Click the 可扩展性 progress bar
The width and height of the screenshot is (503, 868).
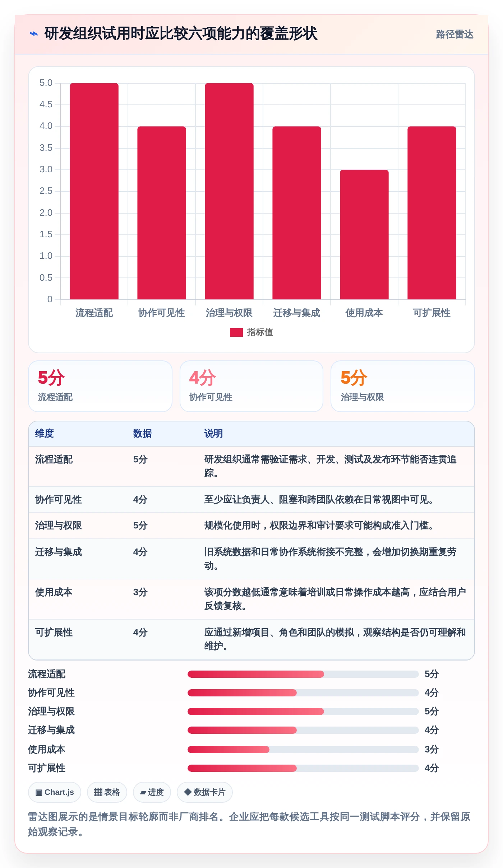(303, 768)
